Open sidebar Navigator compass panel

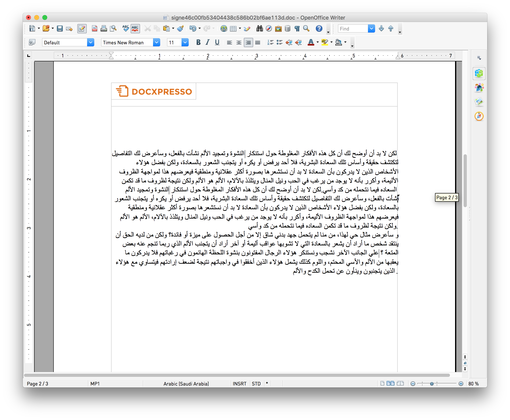pos(479,116)
